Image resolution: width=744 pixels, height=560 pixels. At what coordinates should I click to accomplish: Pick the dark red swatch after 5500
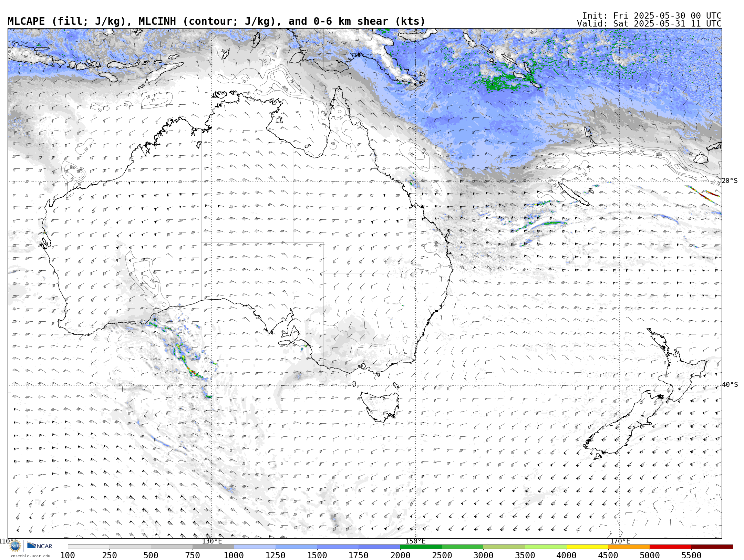[x=712, y=547]
